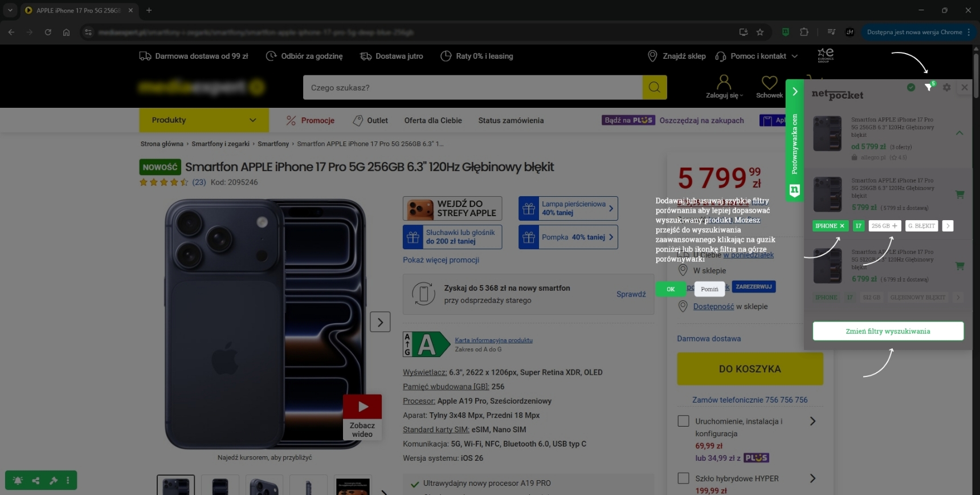980x495 pixels.
Task: Click the Zmień filtry wyszukiwania button
Action: point(888,331)
